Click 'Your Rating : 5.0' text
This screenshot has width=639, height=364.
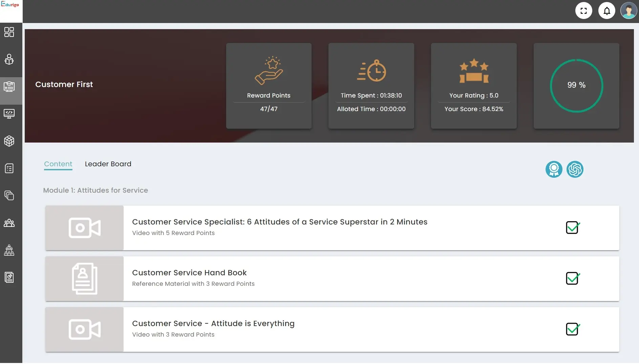[474, 95]
